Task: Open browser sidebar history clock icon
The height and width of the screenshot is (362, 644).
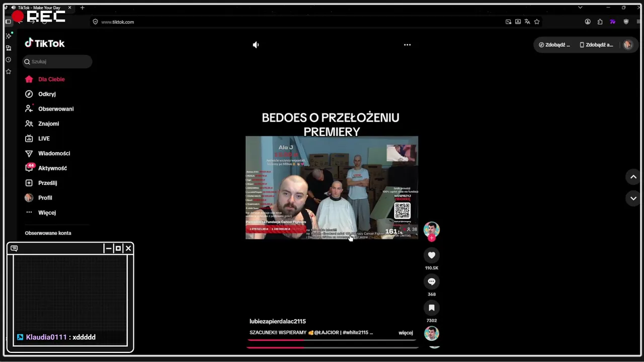Action: click(9, 60)
